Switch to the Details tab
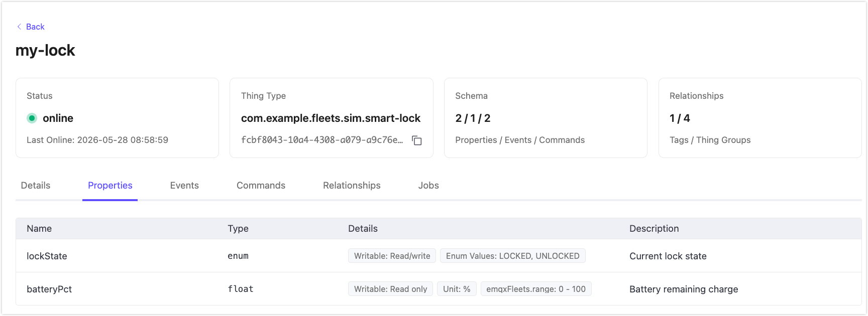Image resolution: width=868 pixels, height=316 pixels. [x=36, y=186]
